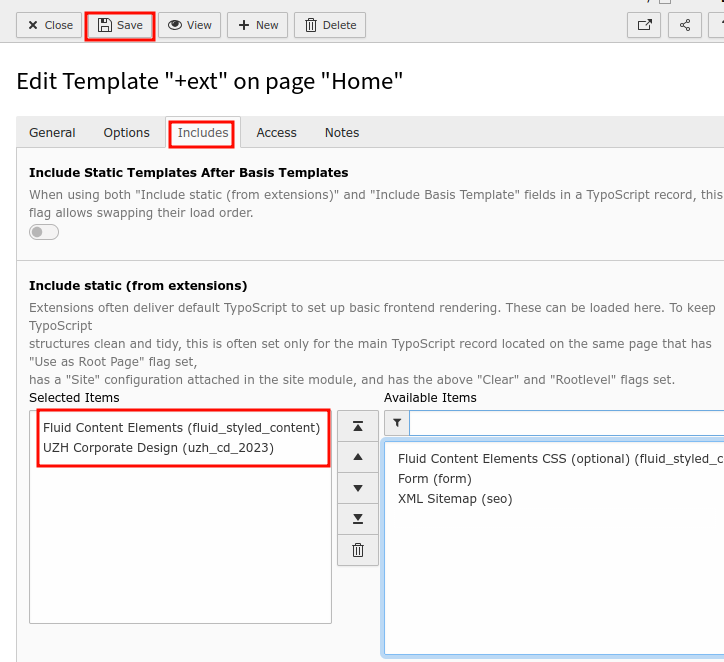Viewport: 724px width, 662px height.
Task: Create a New record
Action: click(x=257, y=25)
